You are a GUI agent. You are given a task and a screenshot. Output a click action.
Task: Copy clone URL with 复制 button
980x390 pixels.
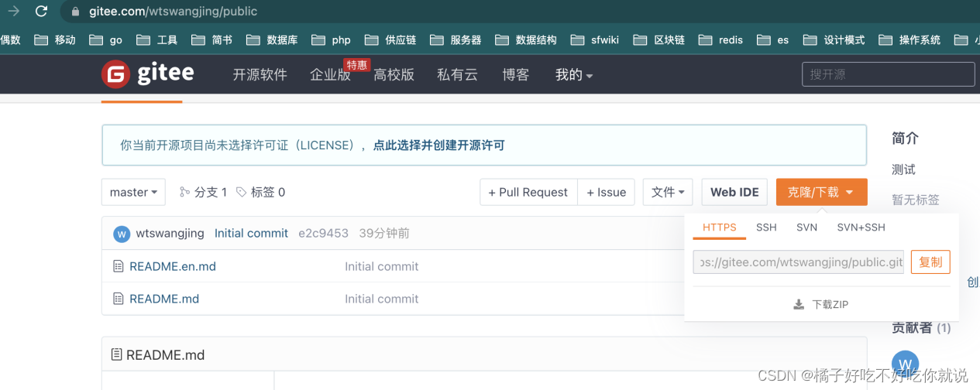930,262
